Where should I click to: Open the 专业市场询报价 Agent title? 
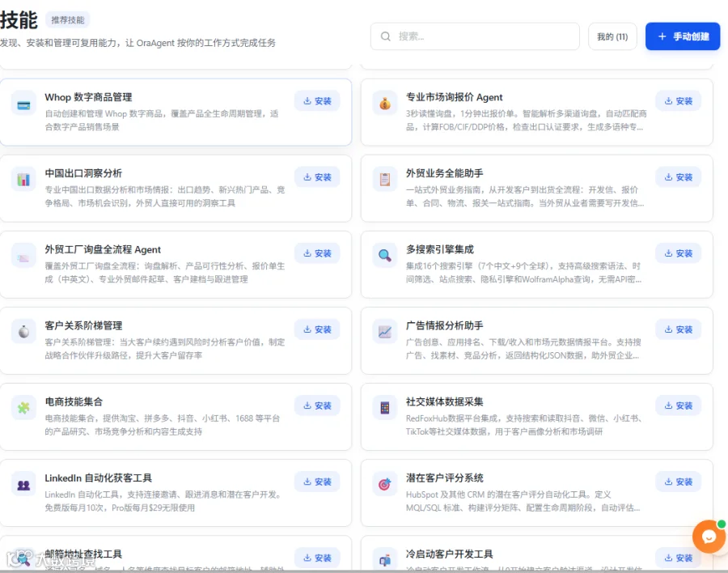[454, 97]
